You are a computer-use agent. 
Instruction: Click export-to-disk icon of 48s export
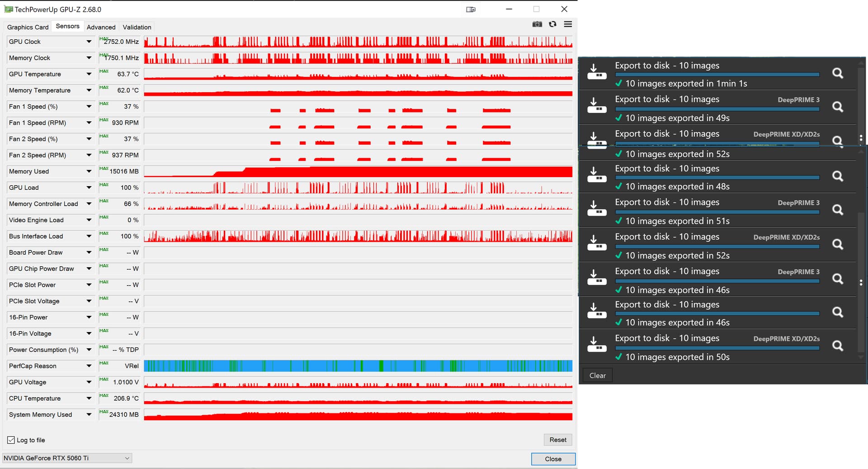point(596,175)
